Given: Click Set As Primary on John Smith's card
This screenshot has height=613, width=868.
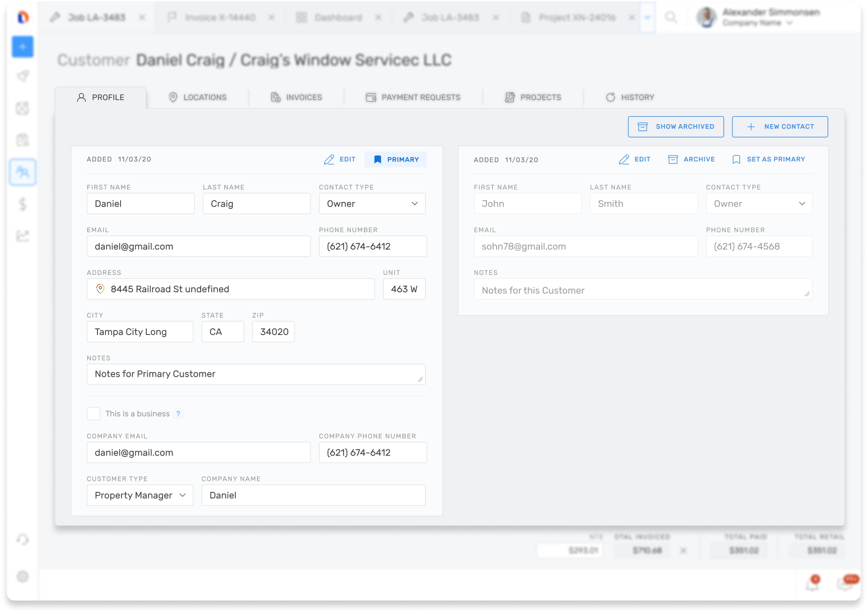Looking at the screenshot, I should (769, 159).
